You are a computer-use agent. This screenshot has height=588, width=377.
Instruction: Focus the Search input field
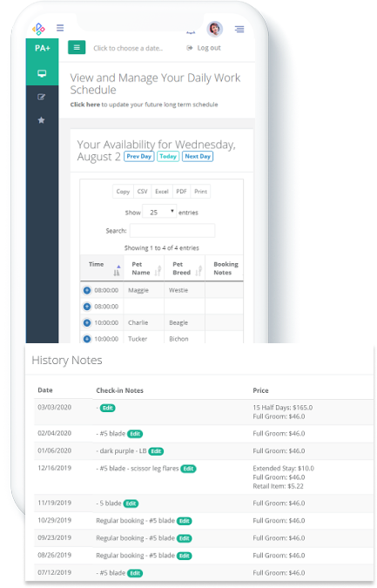coord(172,230)
